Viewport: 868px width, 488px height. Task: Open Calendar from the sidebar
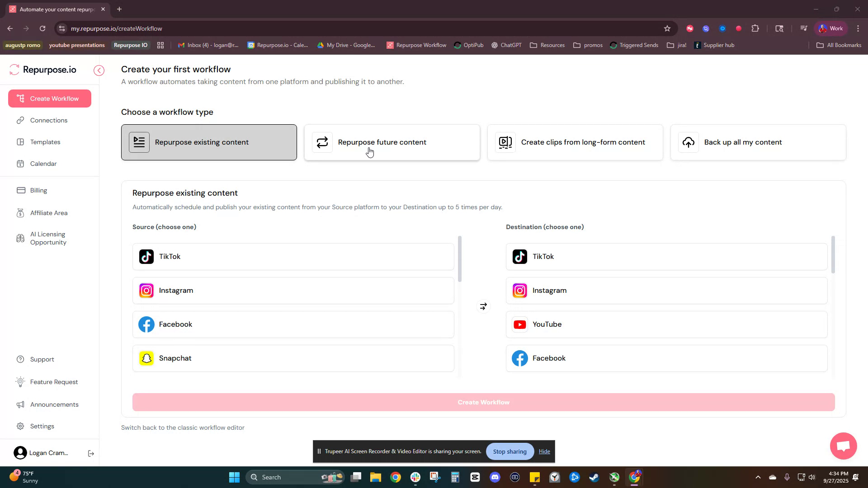point(43,164)
